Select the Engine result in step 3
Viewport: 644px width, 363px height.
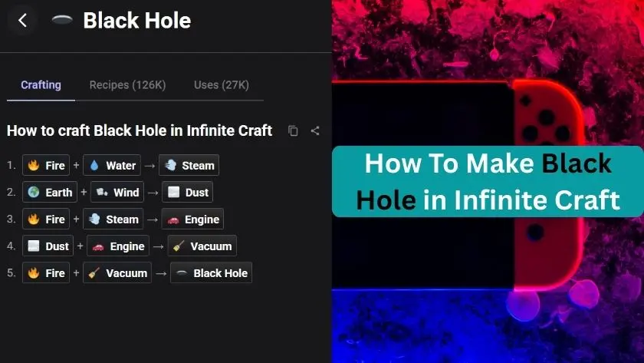[x=192, y=219]
